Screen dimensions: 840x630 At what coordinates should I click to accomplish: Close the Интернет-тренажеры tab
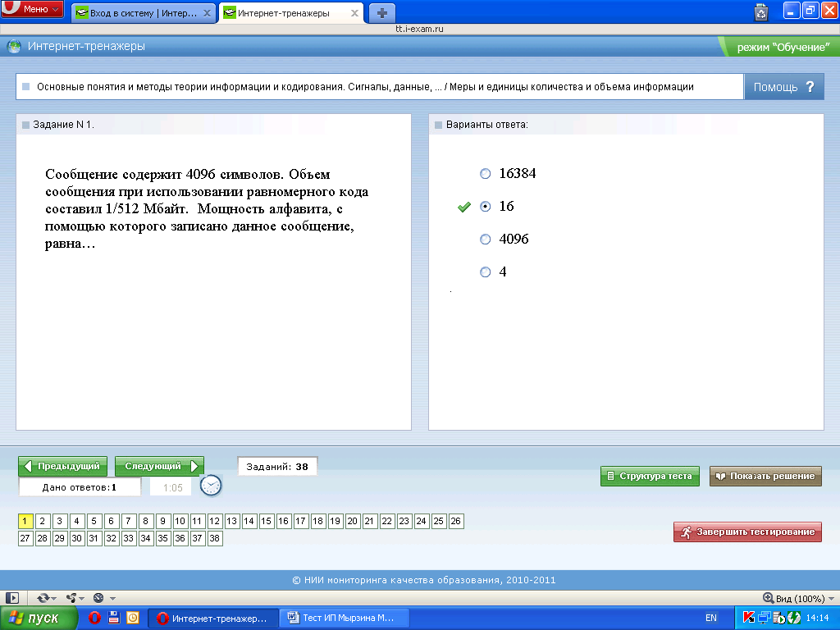354,13
